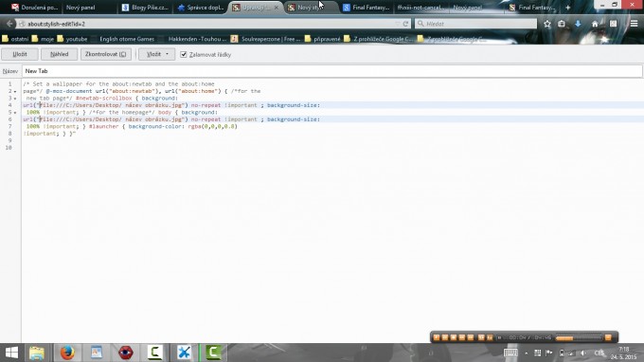
Task: Change the CES keyboard language
Action: click(x=599, y=353)
